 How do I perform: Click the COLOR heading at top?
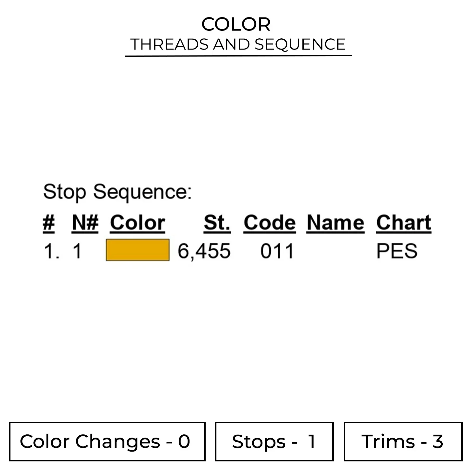(x=236, y=24)
